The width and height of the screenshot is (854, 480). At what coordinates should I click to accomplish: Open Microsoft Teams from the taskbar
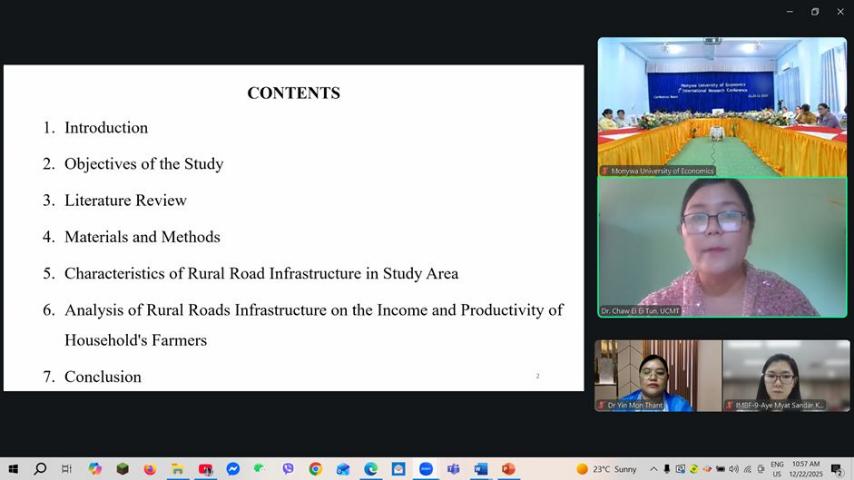(x=453, y=469)
